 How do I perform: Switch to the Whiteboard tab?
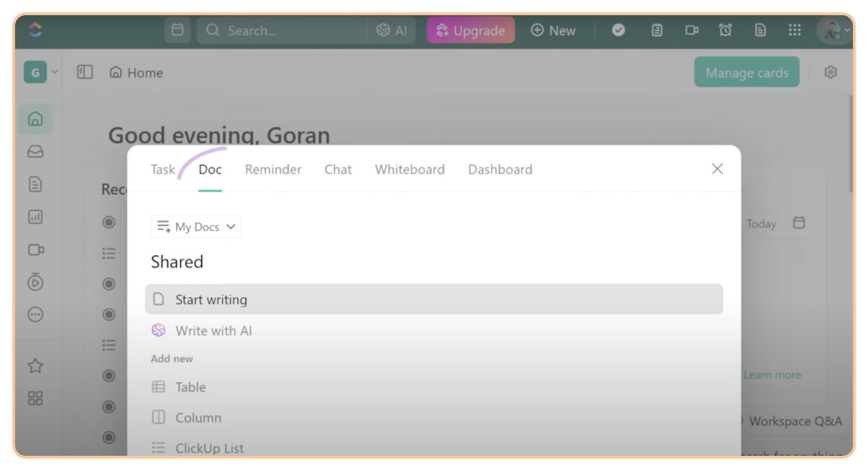(x=409, y=169)
